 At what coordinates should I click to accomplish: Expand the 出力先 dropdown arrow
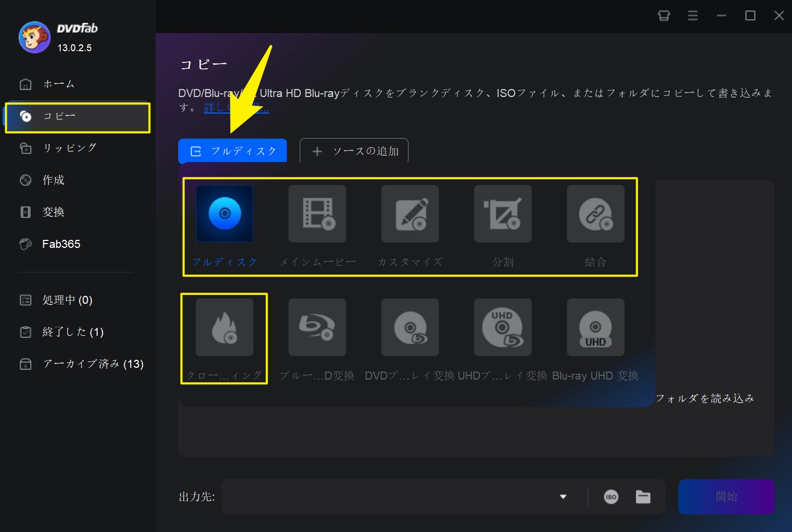[x=563, y=497]
